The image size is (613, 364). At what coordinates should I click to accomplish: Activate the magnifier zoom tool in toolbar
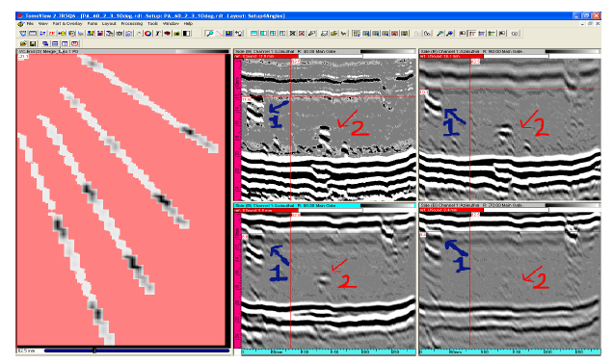209,34
